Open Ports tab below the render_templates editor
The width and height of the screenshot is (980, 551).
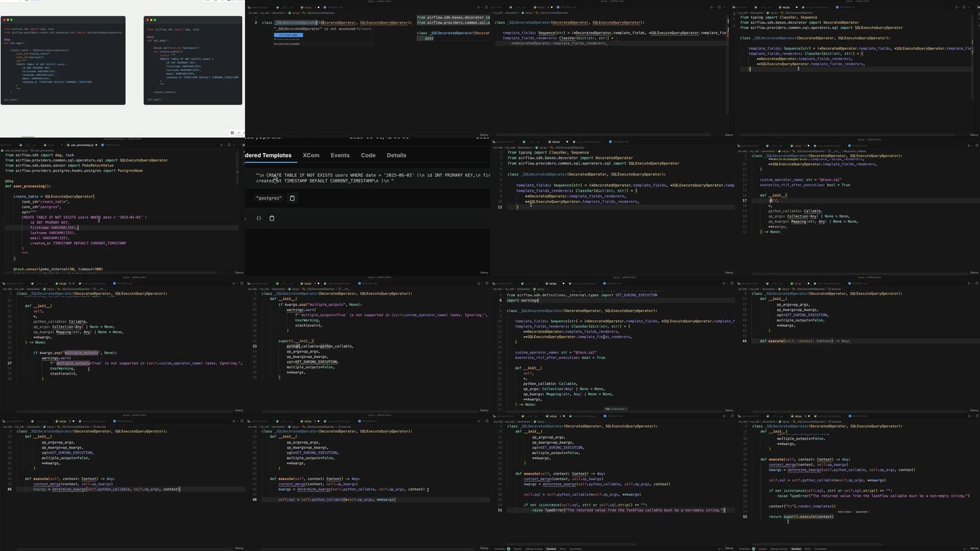(x=807, y=549)
